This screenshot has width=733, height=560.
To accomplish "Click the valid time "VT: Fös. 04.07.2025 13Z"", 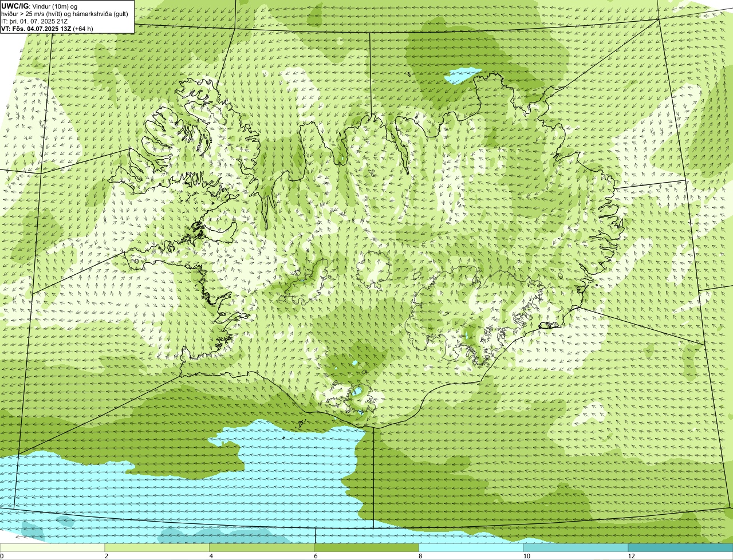I will pos(36,28).
